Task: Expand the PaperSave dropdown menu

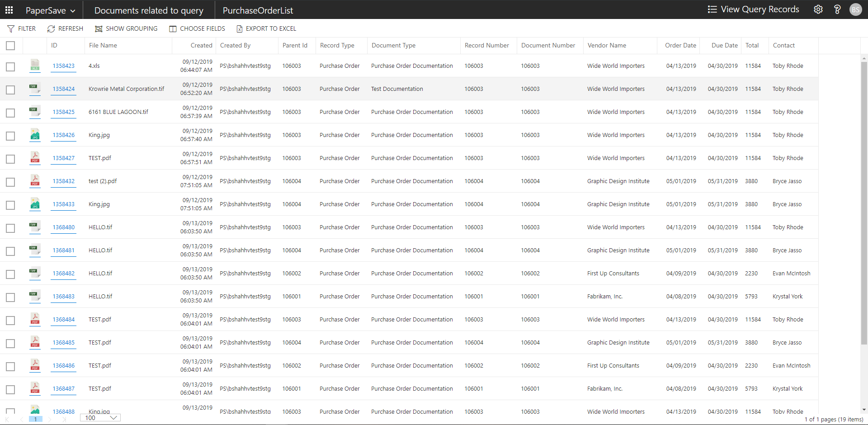Action: point(50,10)
